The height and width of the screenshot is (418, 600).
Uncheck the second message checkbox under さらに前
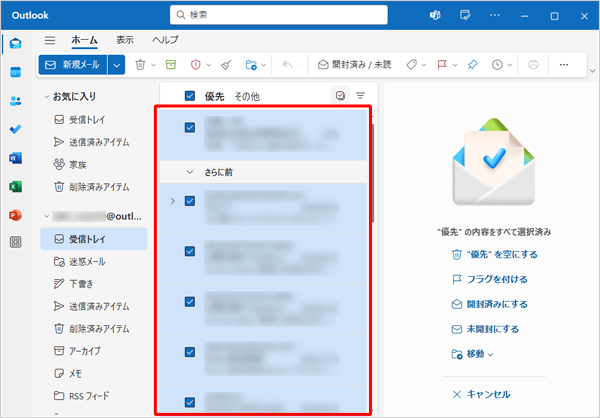tap(190, 251)
